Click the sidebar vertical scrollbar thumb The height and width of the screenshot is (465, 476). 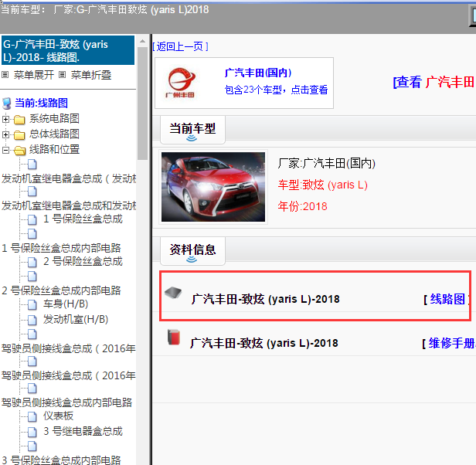click(142, 104)
